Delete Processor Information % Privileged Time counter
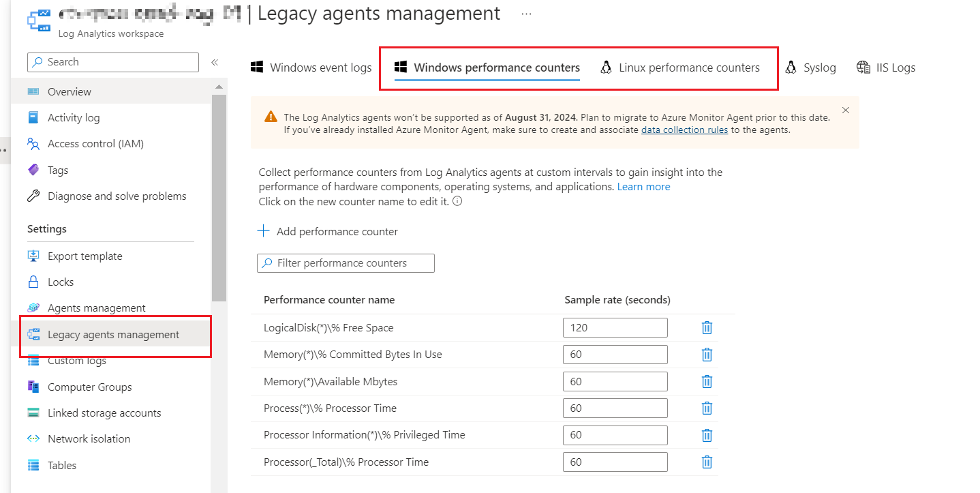 click(x=707, y=435)
